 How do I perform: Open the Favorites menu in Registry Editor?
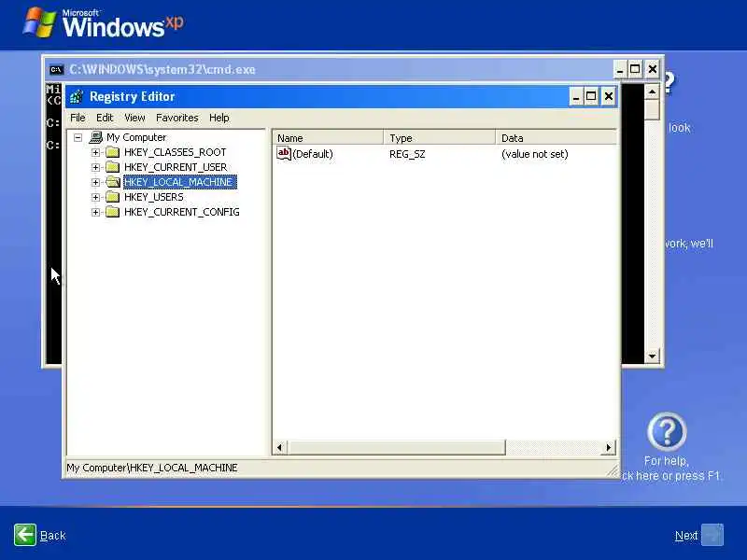pos(177,118)
